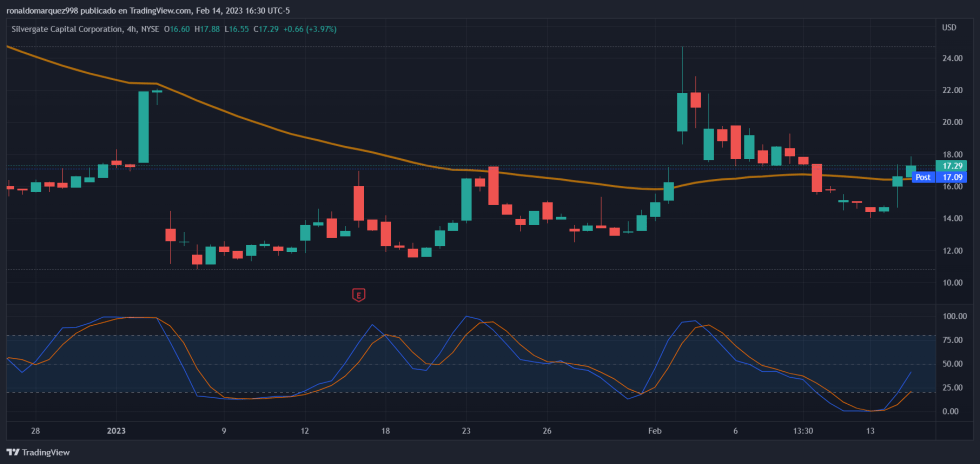Select the blue stochastic %K line
Image resolution: width=980 pixels, height=464 pixels.
coord(200,396)
